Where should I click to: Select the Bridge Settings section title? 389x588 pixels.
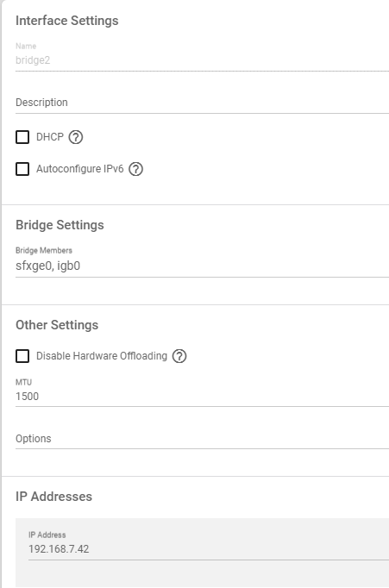(60, 225)
